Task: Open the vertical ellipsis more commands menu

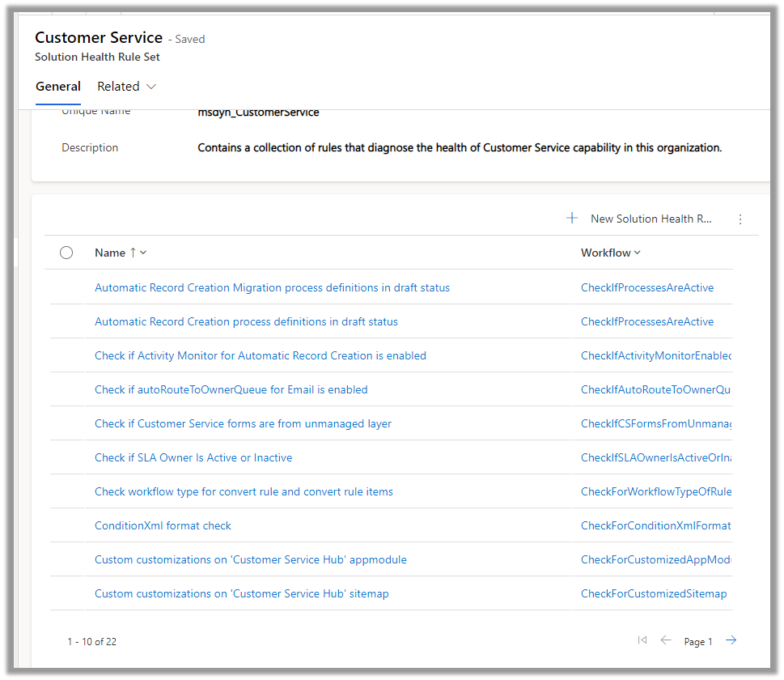Action: pyautogui.click(x=740, y=219)
